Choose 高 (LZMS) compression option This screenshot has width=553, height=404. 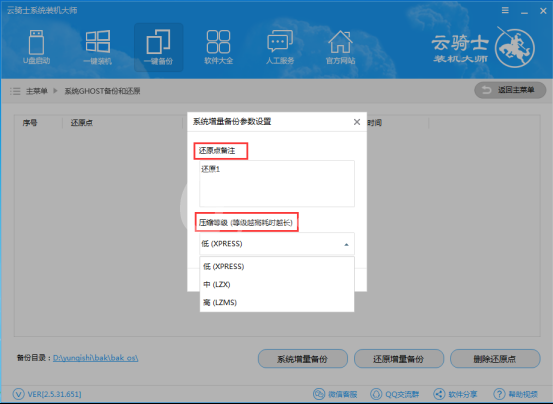point(277,302)
